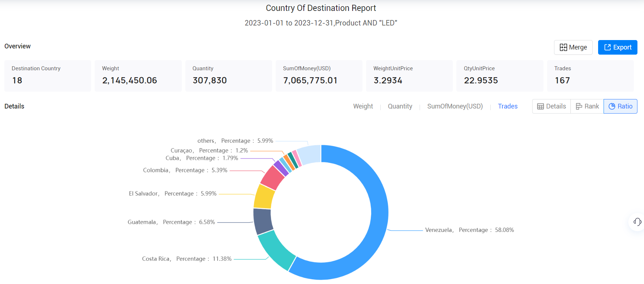Select the Trades metric tab
644x284 pixels.
tap(508, 106)
